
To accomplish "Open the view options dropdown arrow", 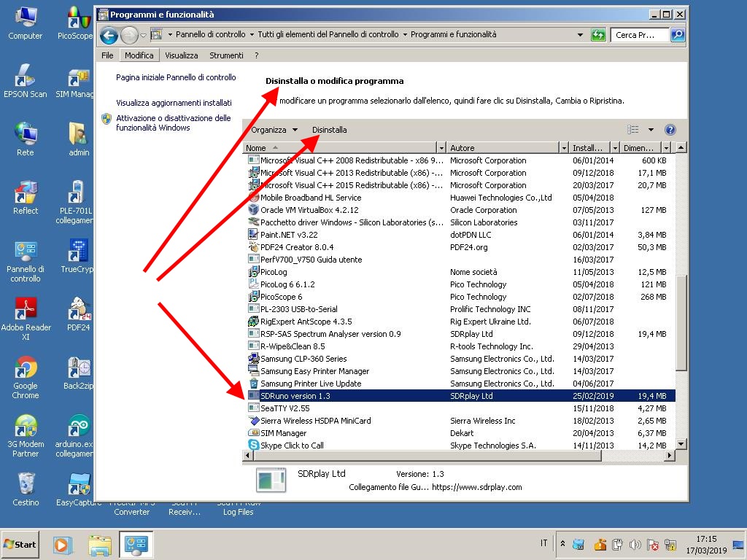I will [651, 130].
